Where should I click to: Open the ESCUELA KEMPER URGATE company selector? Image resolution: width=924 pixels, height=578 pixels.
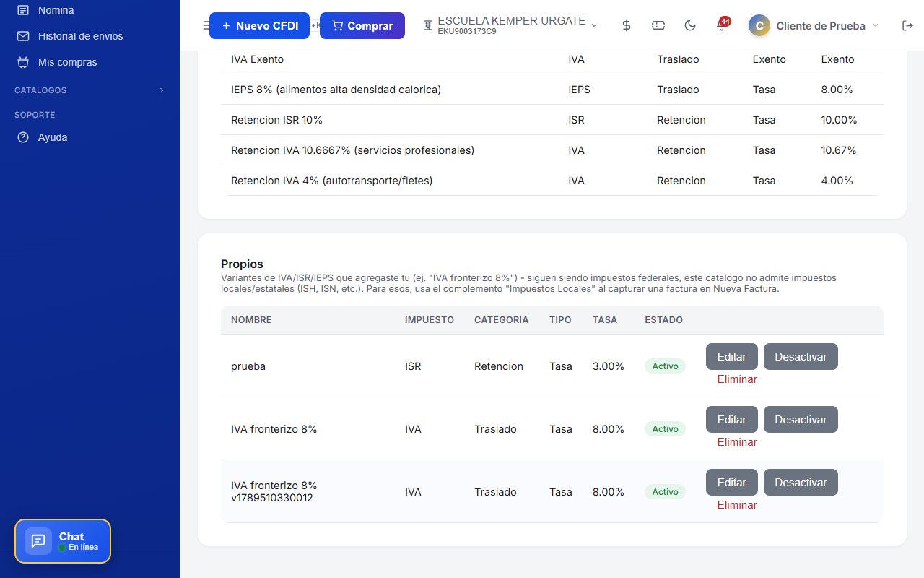510,25
